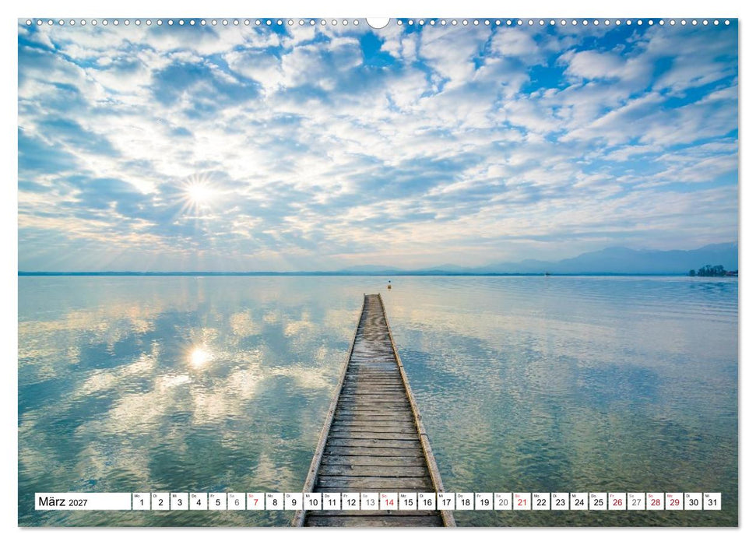
Task: Select day 17 in the calendar strip
Action: tap(446, 501)
